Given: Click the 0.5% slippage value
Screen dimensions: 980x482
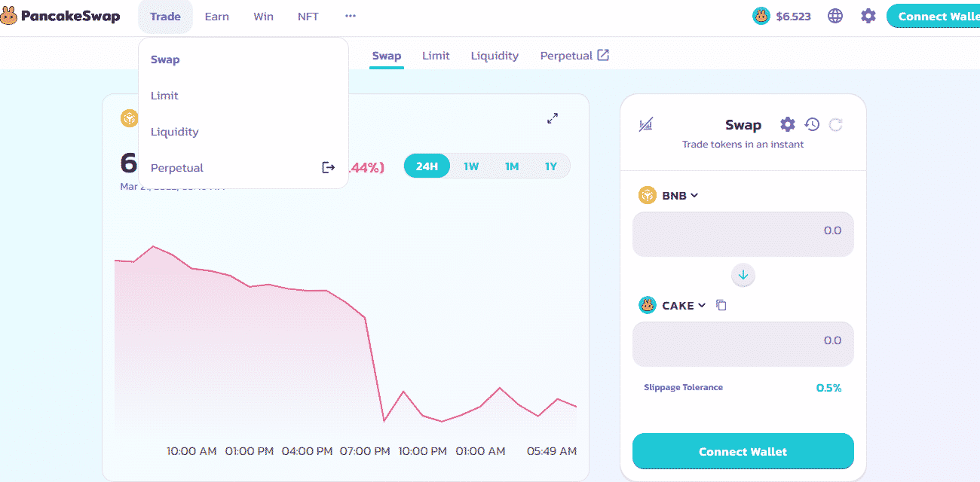Looking at the screenshot, I should [828, 388].
